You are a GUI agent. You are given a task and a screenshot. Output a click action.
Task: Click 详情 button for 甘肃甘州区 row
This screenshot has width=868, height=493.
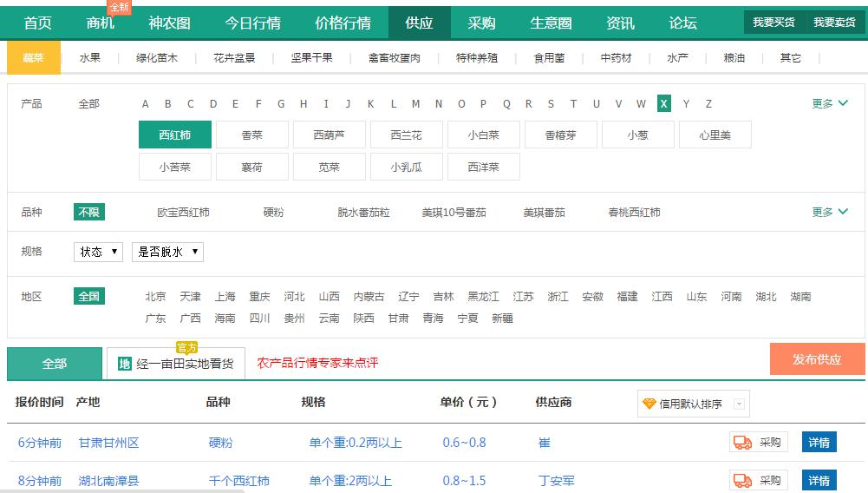coord(819,442)
